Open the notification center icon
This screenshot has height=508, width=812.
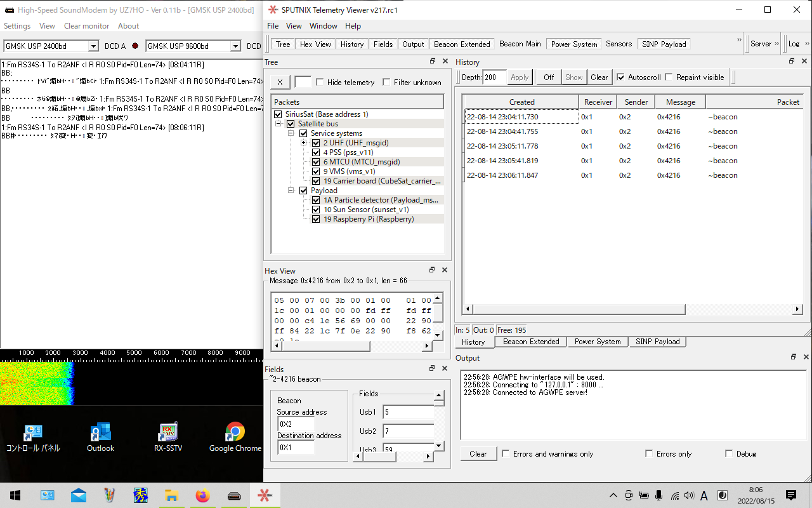(x=791, y=495)
